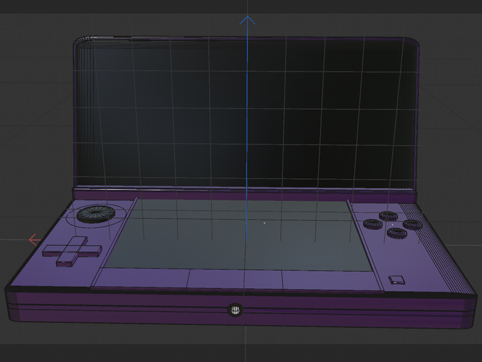
Task: Select the upper screen panel of the lid
Action: tap(246, 113)
